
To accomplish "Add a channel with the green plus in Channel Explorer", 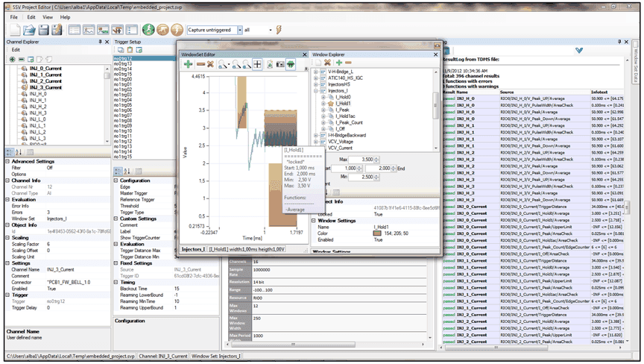I will [13, 60].
